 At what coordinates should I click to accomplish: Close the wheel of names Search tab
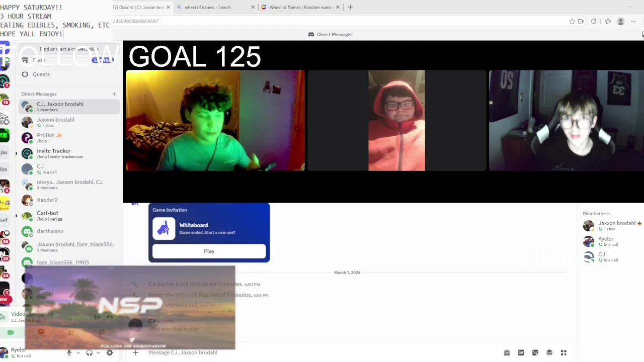click(253, 7)
